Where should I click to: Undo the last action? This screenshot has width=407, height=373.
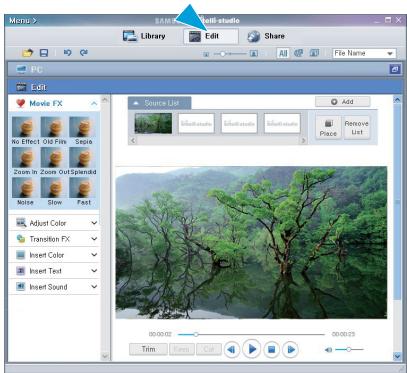(x=67, y=52)
